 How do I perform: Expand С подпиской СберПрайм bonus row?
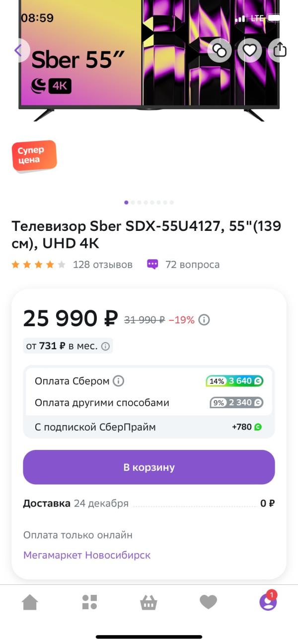149,427
